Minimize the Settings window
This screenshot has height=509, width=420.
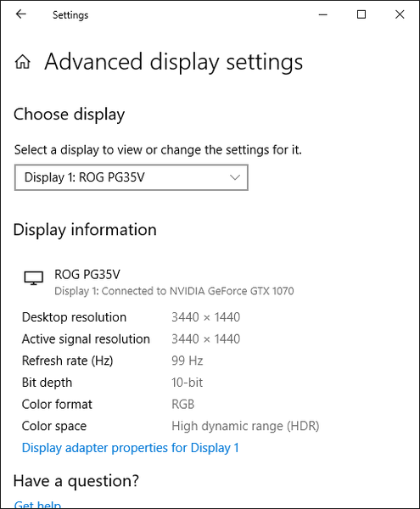[322, 14]
